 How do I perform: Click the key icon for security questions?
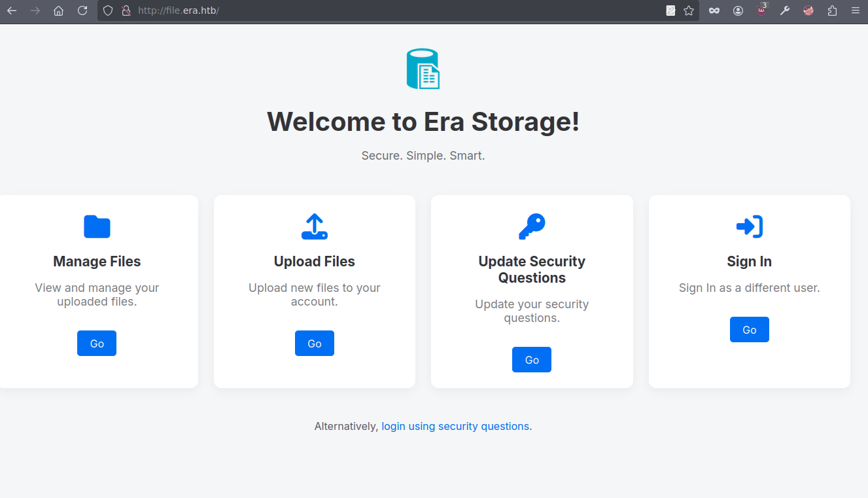[532, 226]
